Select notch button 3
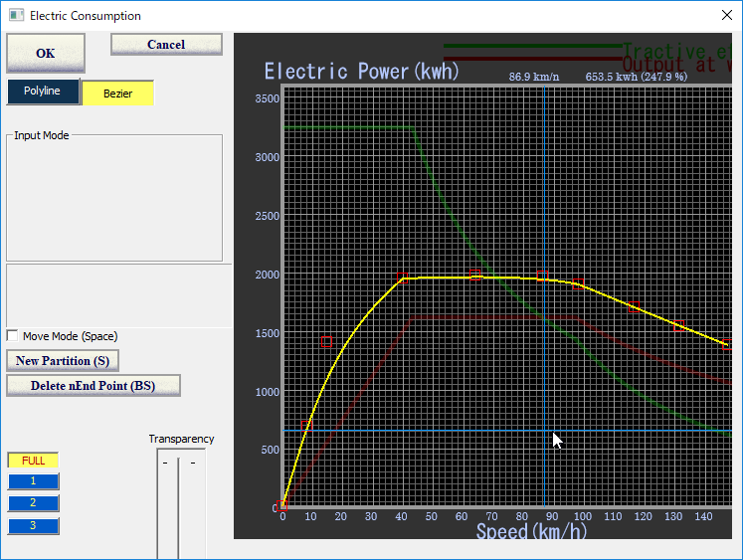This screenshot has width=743, height=560. coord(33,526)
